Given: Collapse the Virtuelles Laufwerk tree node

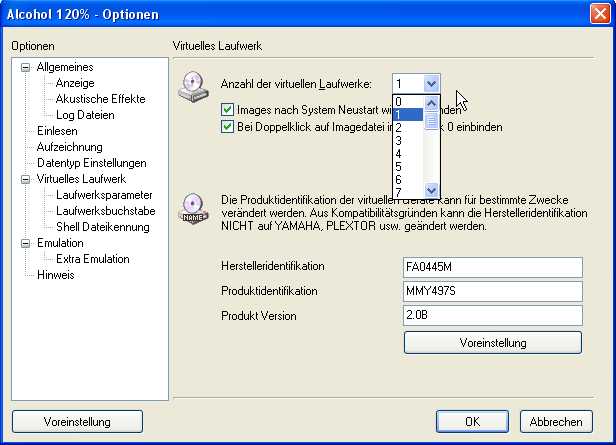Looking at the screenshot, I should (x=26, y=179).
